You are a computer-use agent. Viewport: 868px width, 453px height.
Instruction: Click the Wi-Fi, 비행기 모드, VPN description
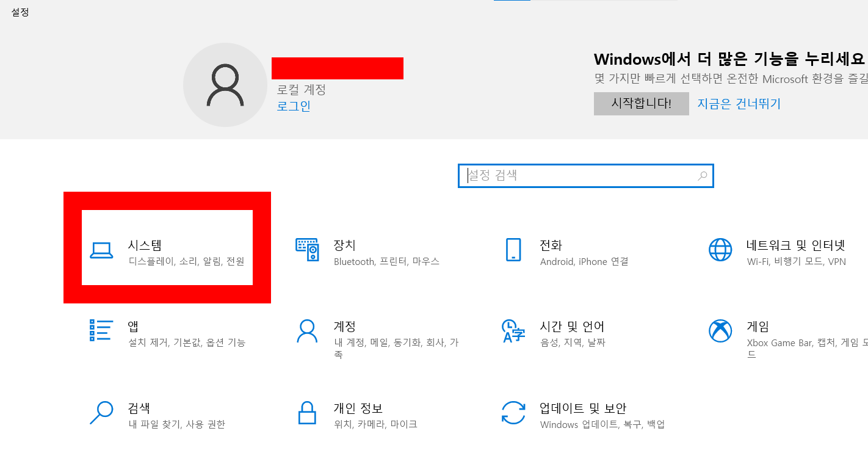(797, 261)
